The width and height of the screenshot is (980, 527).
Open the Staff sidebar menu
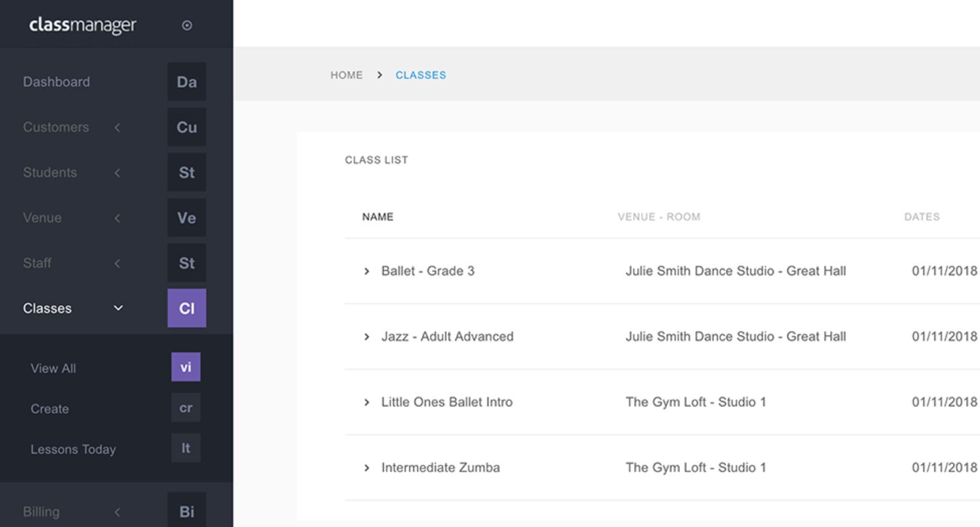37,263
